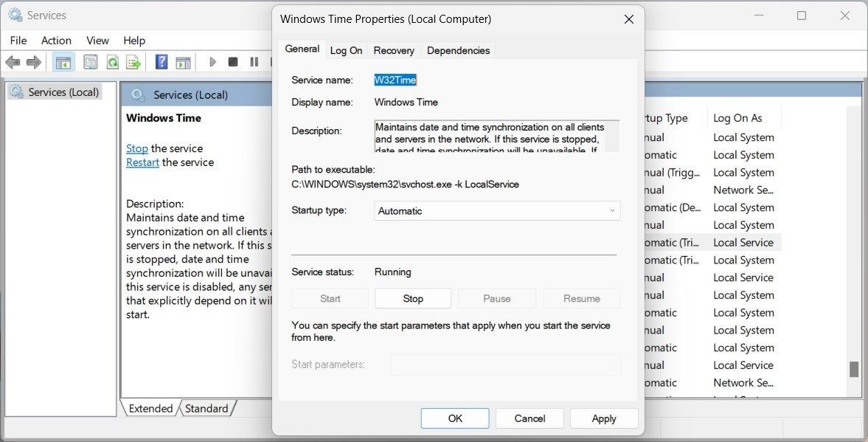Click the Stop the service link
Image resolution: width=868 pixels, height=442 pixels.
click(136, 148)
